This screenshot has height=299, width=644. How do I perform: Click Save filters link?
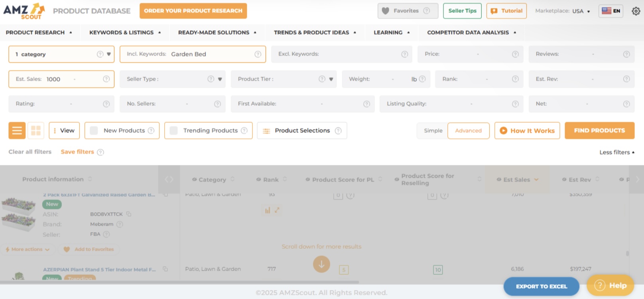[x=77, y=152]
